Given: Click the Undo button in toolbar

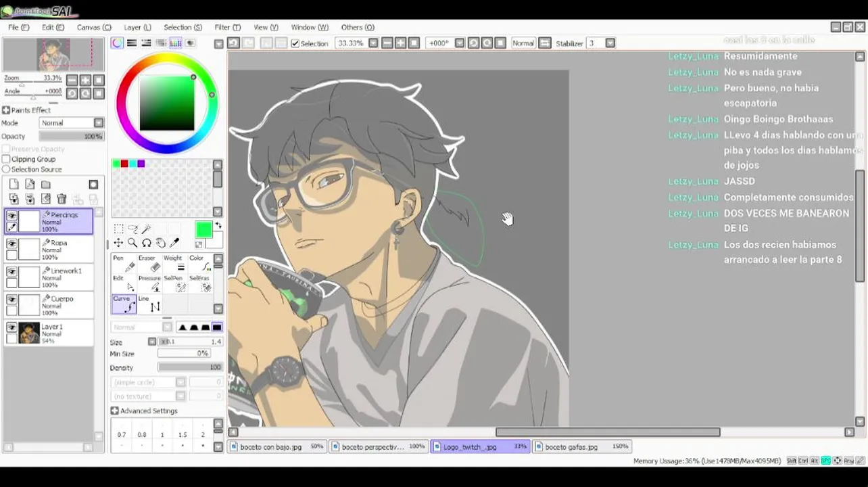Looking at the screenshot, I should (233, 43).
